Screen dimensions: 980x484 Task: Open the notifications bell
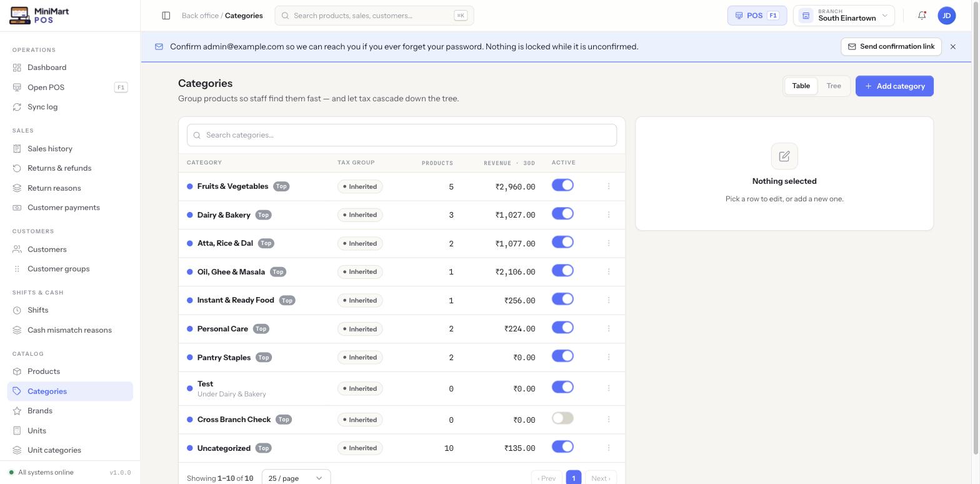click(922, 16)
